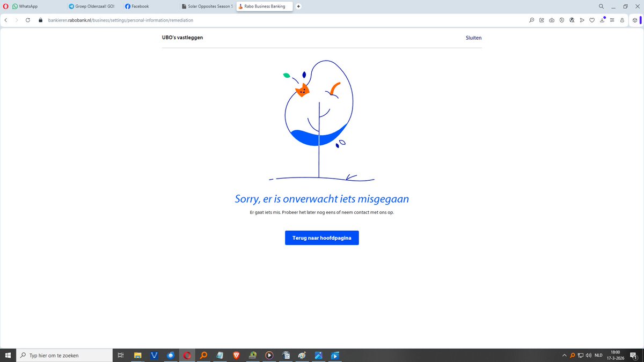Screen dimensions: 644x362
Task: Click Sluiten to close UBO form
Action: tap(473, 38)
